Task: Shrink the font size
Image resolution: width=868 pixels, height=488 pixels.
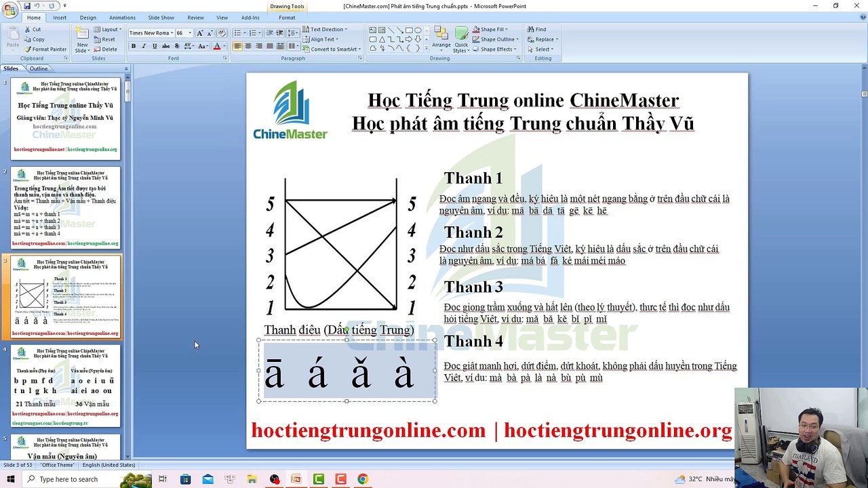Action: tap(210, 33)
